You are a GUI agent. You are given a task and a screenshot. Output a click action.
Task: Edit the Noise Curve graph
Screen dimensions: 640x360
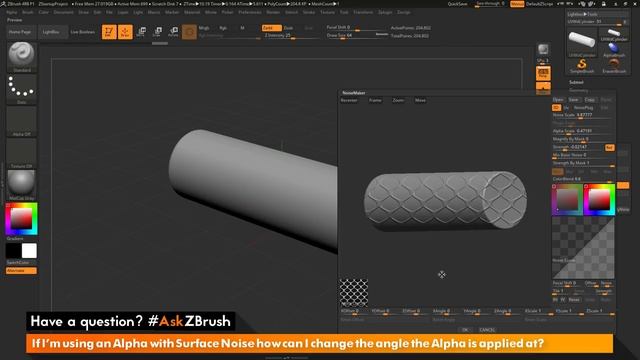(583, 248)
